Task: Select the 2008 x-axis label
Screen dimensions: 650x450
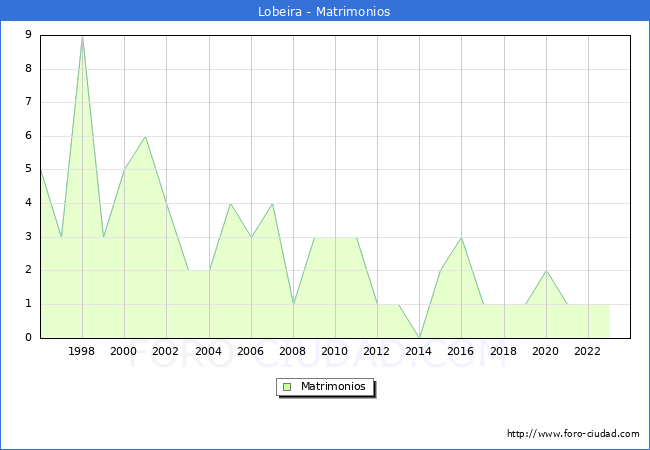Action: (293, 352)
